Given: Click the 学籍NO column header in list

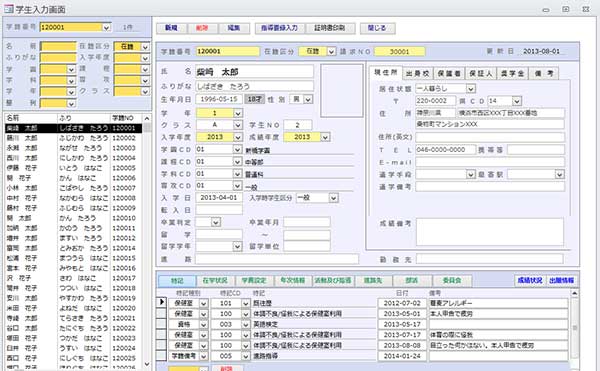Looking at the screenshot, I should 126,118.
